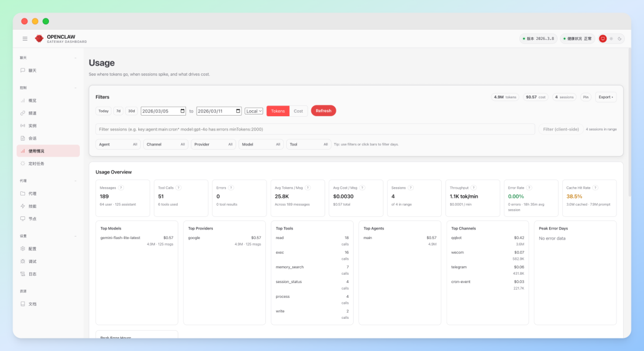
Task: Switch to system theme monitor icon
Action: (x=602, y=39)
